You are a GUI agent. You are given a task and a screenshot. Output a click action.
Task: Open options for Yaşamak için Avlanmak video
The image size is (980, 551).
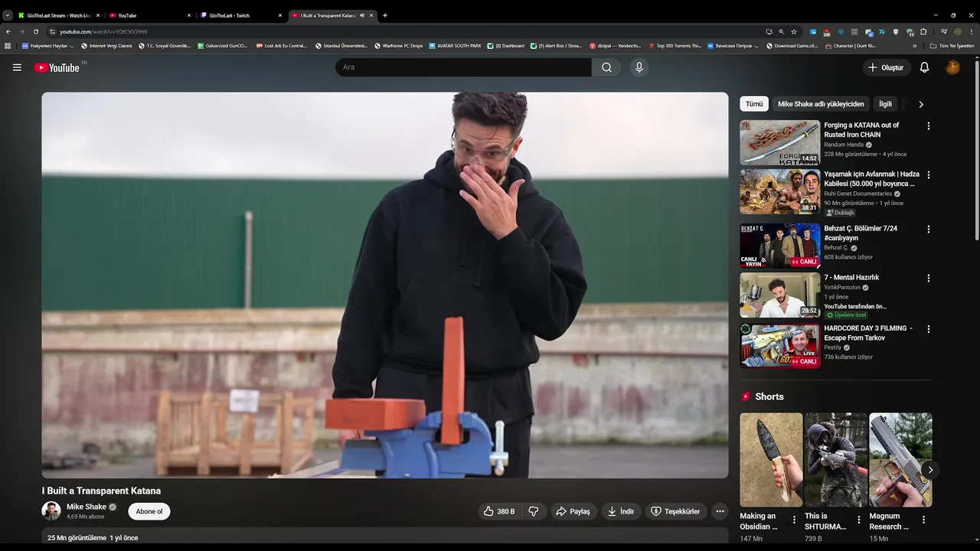tap(929, 175)
